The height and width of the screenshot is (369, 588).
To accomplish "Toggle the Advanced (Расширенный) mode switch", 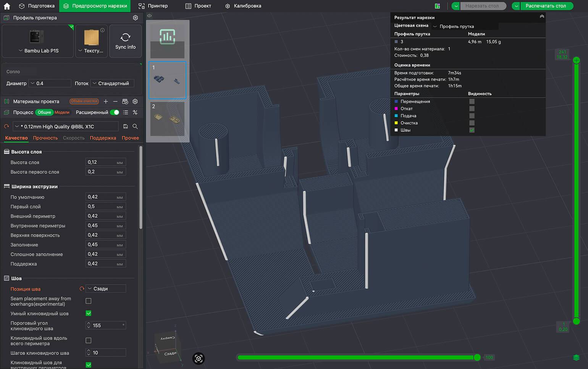I will click(115, 112).
